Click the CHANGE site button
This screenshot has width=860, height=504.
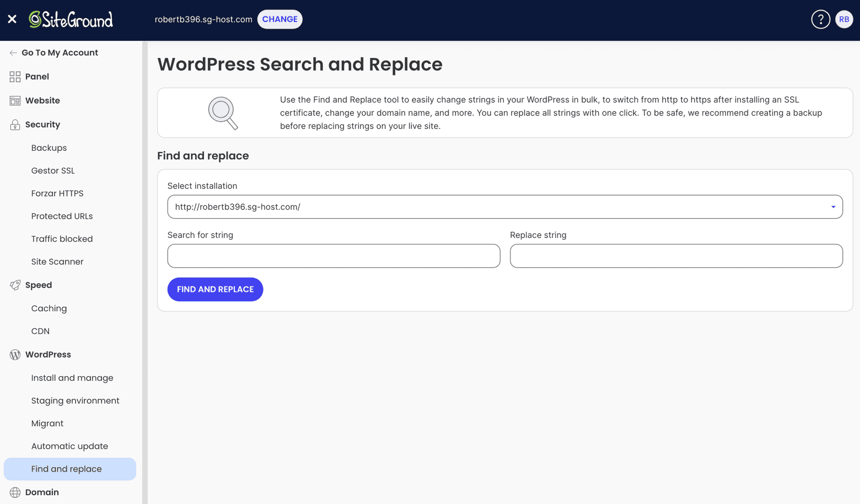tap(279, 19)
